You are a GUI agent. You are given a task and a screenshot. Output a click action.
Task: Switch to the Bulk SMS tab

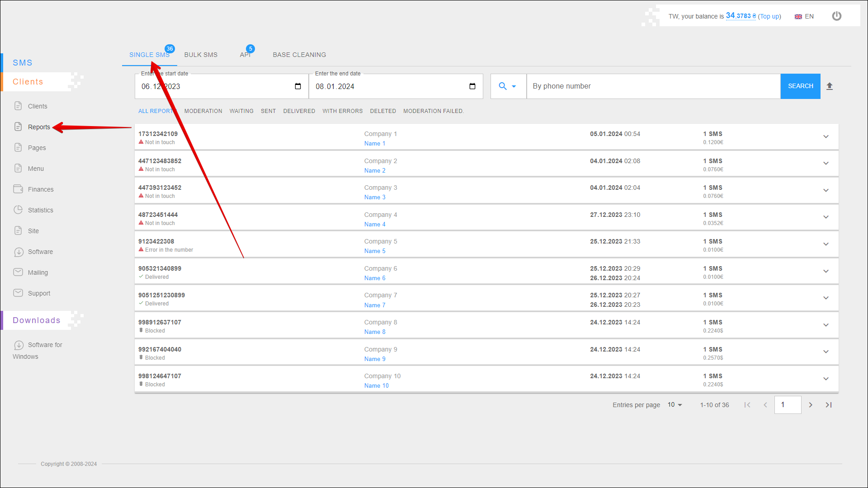pos(201,55)
